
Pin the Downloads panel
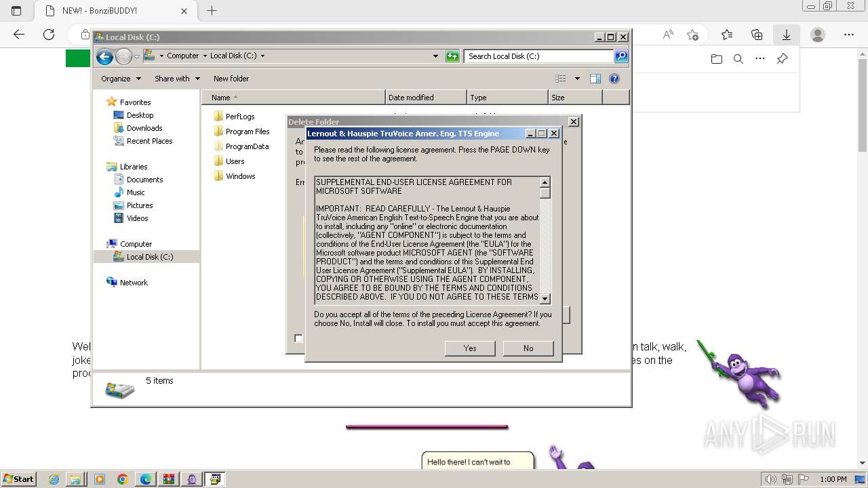[x=782, y=59]
